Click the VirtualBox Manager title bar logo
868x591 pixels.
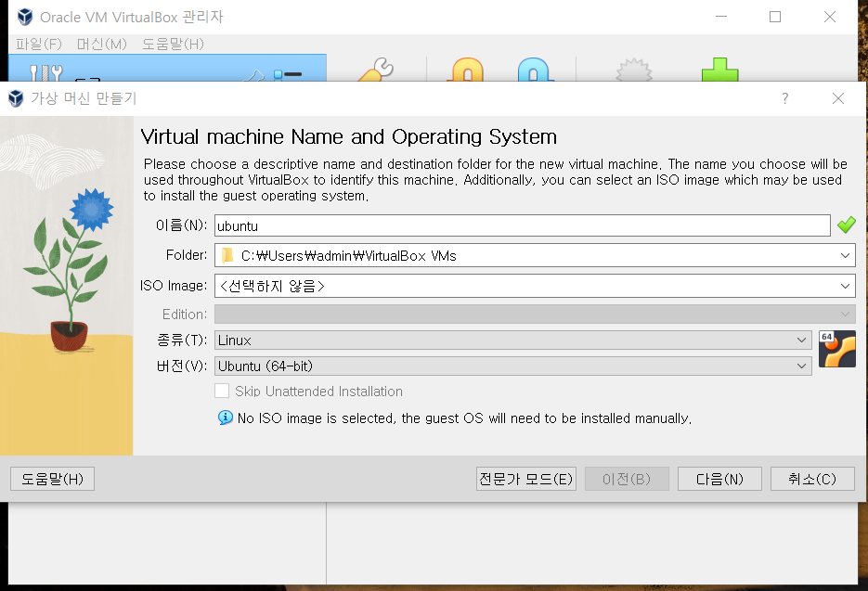pos(25,17)
